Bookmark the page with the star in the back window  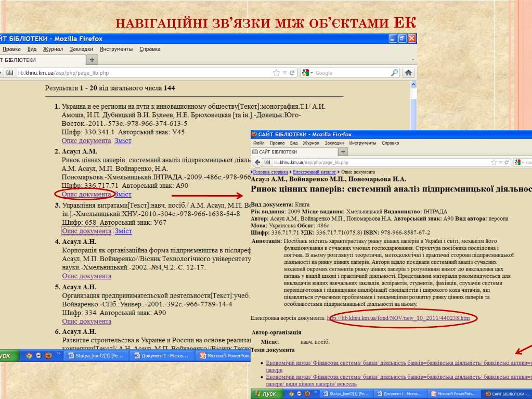pyautogui.click(x=276, y=73)
